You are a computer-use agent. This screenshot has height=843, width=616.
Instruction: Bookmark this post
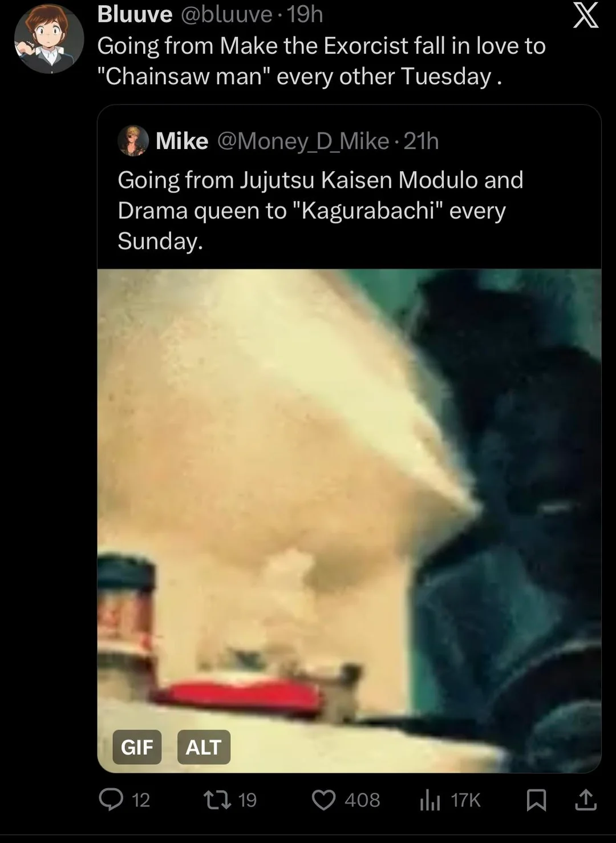click(x=536, y=800)
